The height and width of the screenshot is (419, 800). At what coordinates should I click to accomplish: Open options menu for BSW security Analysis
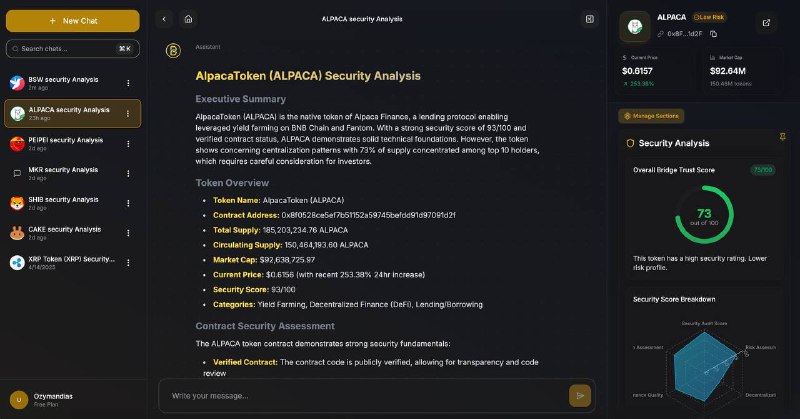click(128, 83)
